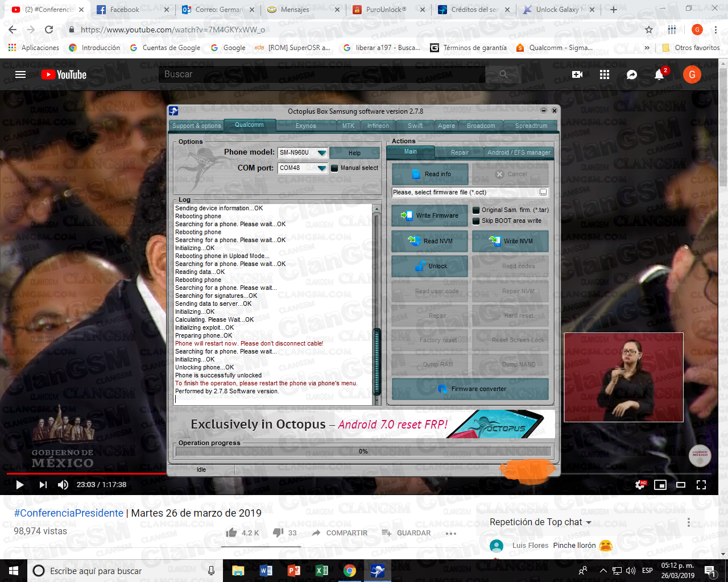The height and width of the screenshot is (582, 728).
Task: Enable Original Sam. firm. (*.tar) checkbox
Action: click(x=476, y=210)
